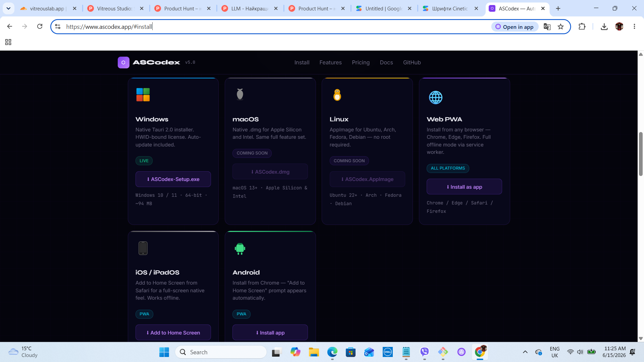
Task: Click the LIVE badge on Windows card
Action: pyautogui.click(x=144, y=161)
